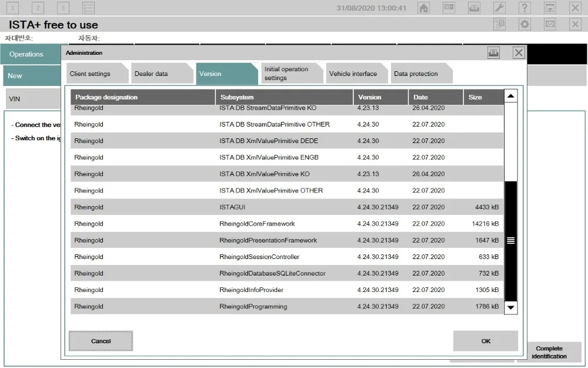588x368 pixels.
Task: Click the Cancel button
Action: pos(101,341)
